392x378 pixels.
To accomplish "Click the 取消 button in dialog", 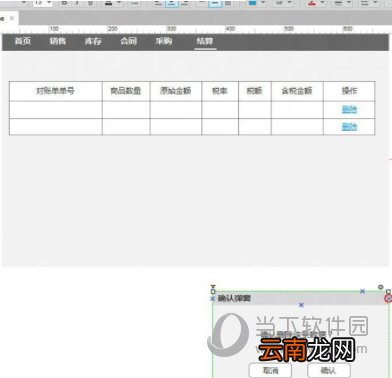I will click(270, 370).
